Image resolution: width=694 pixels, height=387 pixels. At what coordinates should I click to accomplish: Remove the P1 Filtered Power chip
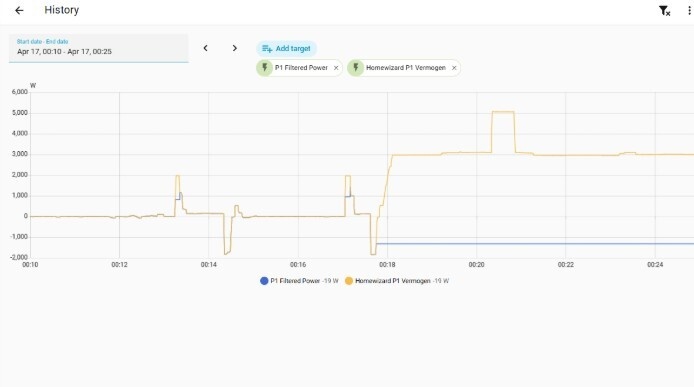(336, 68)
